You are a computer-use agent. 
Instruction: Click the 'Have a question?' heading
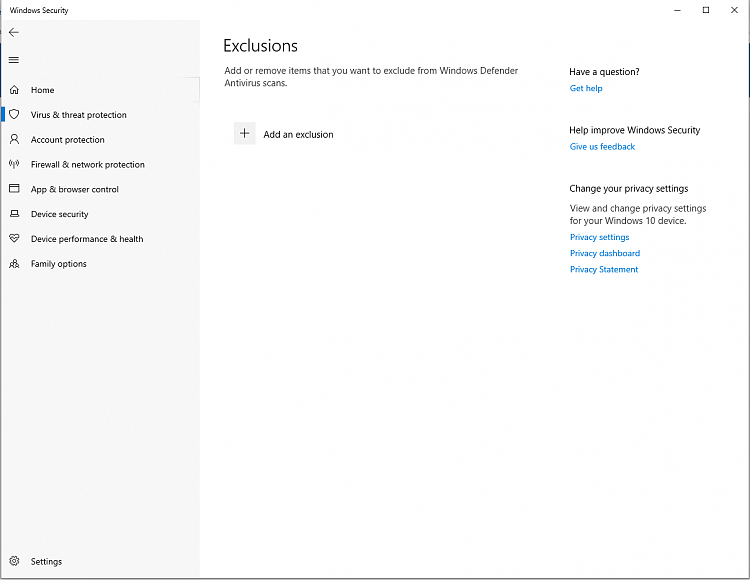point(604,72)
